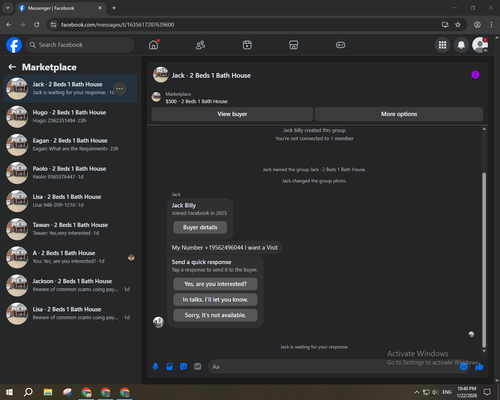Viewport: 500px width, 400px height.
Task: Send quick reply 'Yes, are you interested?'
Action: pyautogui.click(x=215, y=284)
